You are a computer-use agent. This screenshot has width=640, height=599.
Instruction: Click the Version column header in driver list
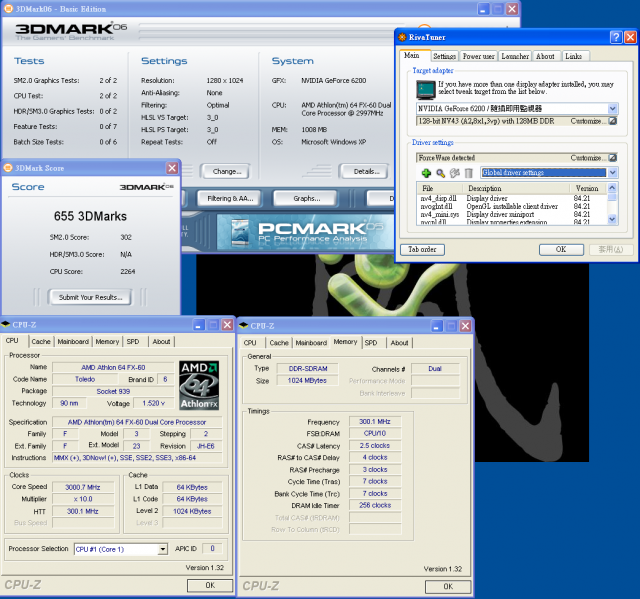tap(588, 188)
